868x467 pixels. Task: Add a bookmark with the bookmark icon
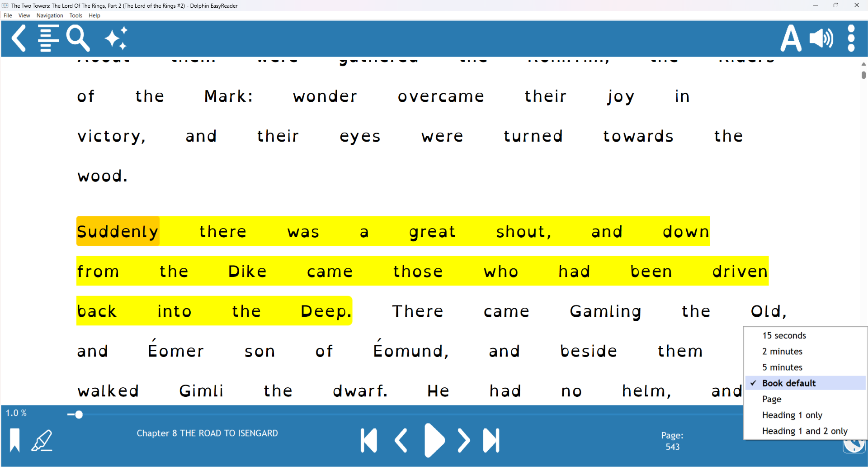[x=15, y=440]
